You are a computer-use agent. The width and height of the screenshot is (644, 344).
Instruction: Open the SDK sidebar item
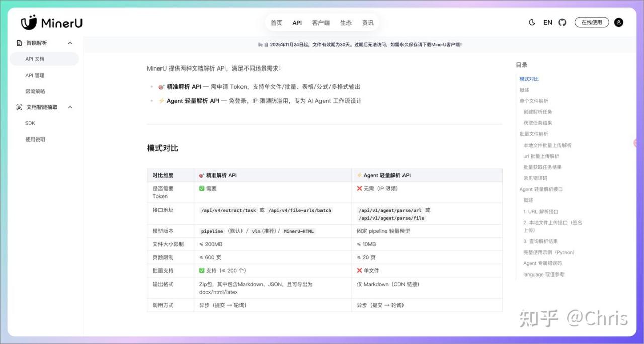30,123
